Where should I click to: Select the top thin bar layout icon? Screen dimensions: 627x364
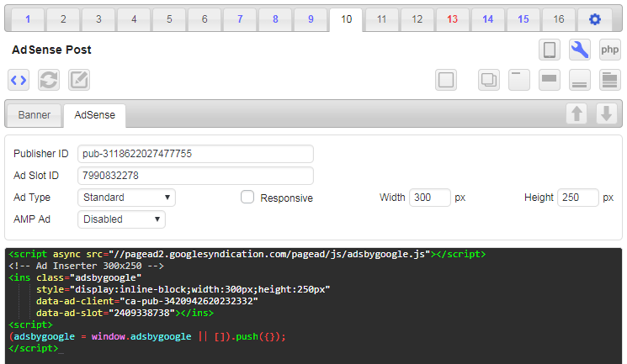(519, 80)
